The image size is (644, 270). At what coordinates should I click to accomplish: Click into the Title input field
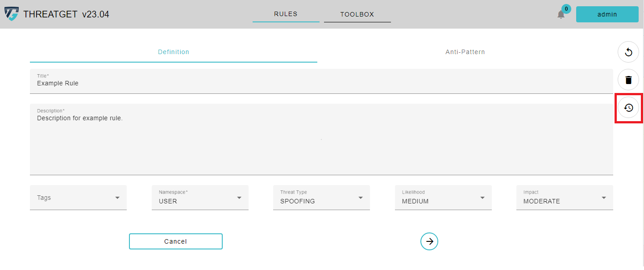321,83
